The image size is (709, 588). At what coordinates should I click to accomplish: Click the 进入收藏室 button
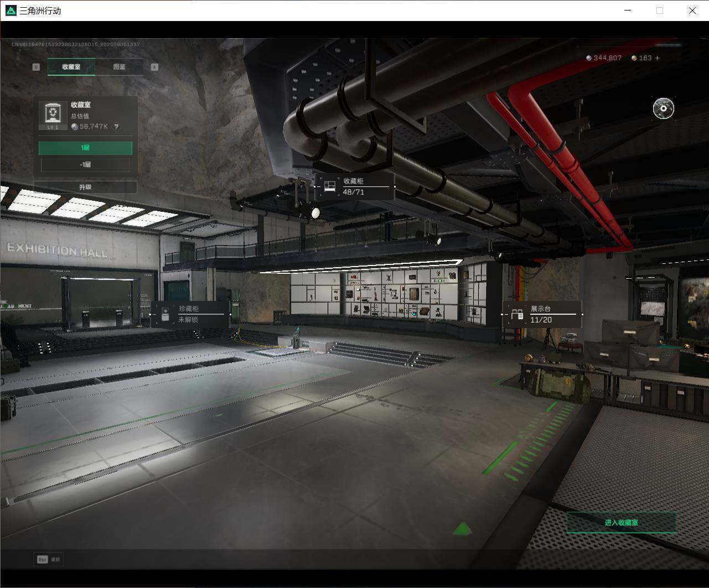click(x=621, y=522)
